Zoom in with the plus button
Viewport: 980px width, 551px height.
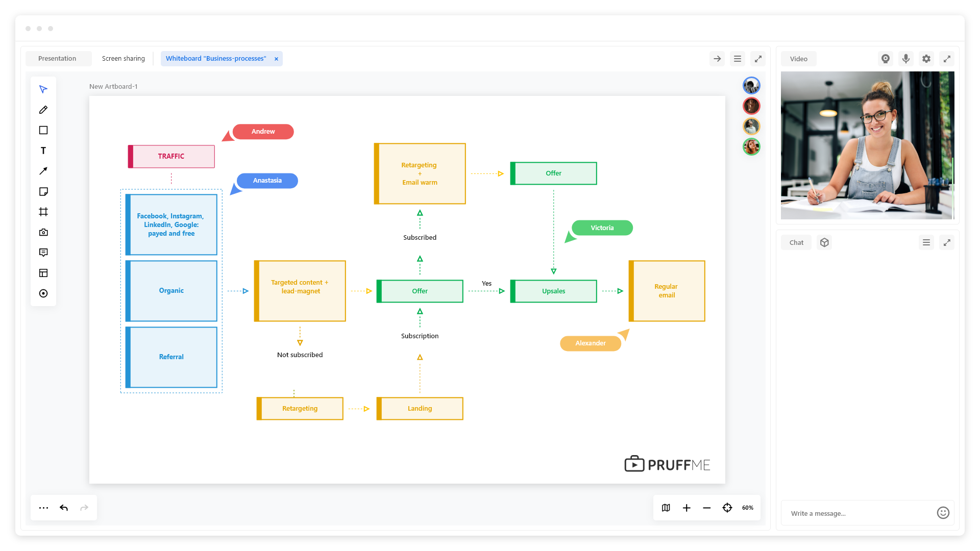coord(687,508)
